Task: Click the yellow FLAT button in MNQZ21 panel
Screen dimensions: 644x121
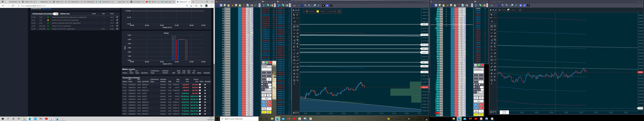Action: tap(264, 112)
